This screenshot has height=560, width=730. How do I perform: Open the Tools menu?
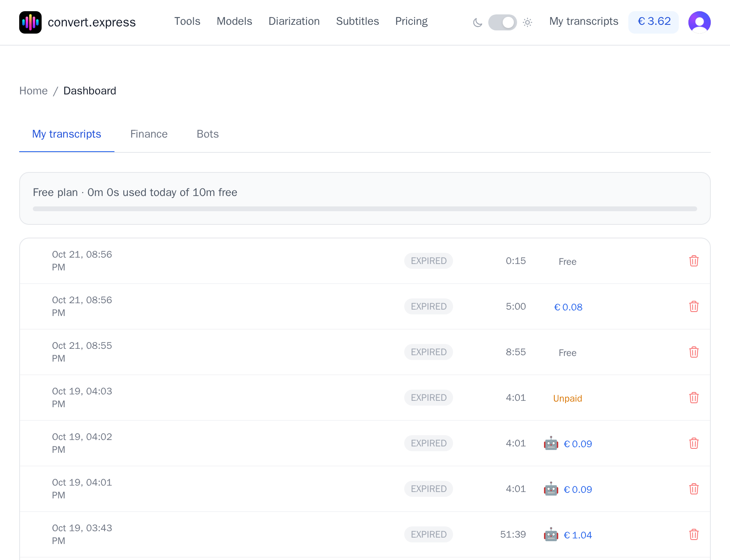click(x=187, y=21)
